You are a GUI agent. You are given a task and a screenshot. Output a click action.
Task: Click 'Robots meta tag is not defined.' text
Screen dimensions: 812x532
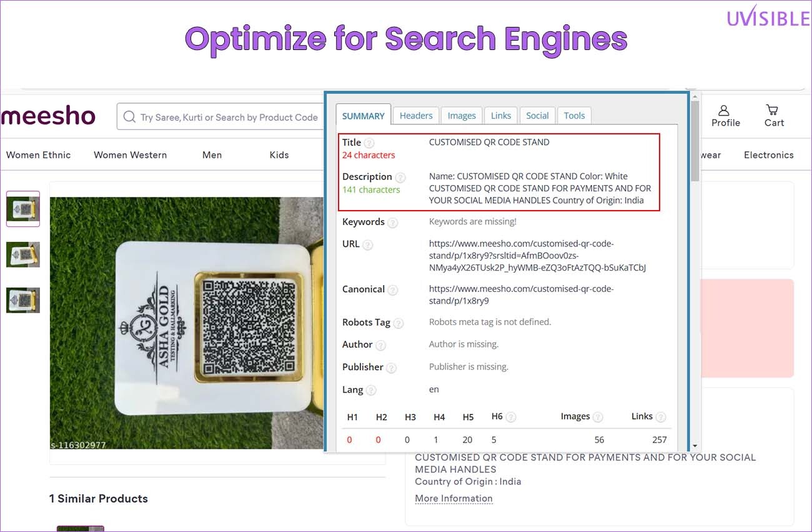[490, 322]
